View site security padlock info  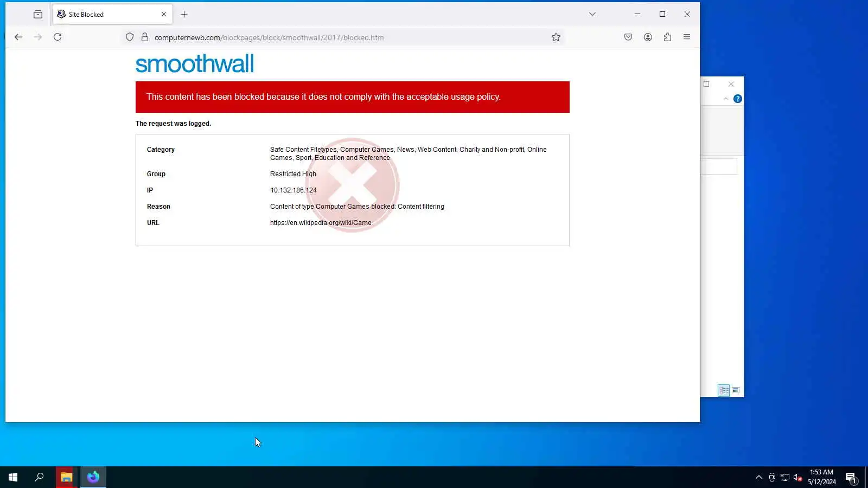(145, 37)
